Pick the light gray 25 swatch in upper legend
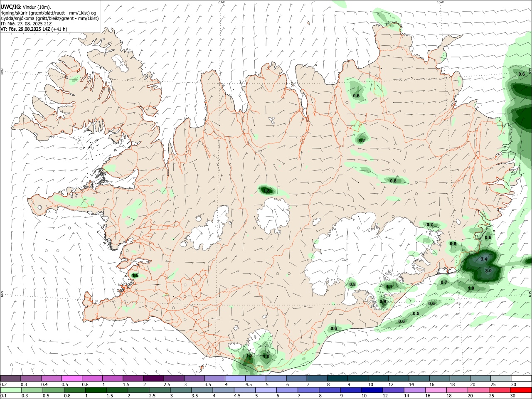The width and height of the screenshot is (532, 399). (x=501, y=379)
